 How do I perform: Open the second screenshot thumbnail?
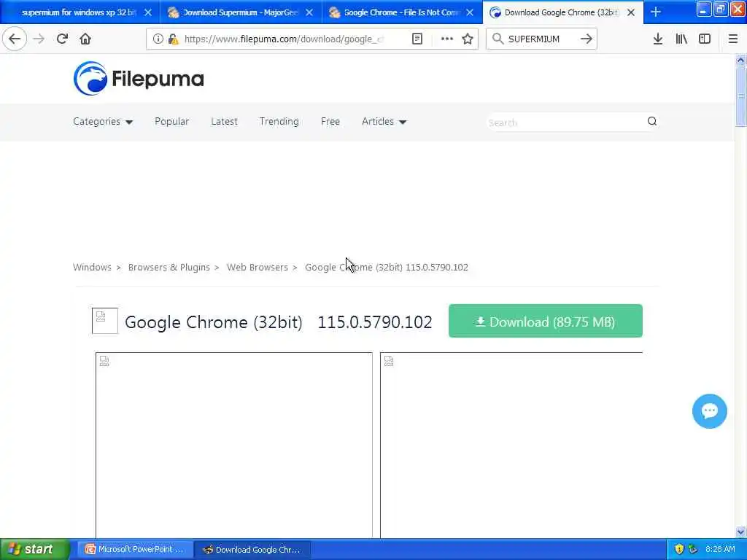pyautogui.click(x=511, y=446)
